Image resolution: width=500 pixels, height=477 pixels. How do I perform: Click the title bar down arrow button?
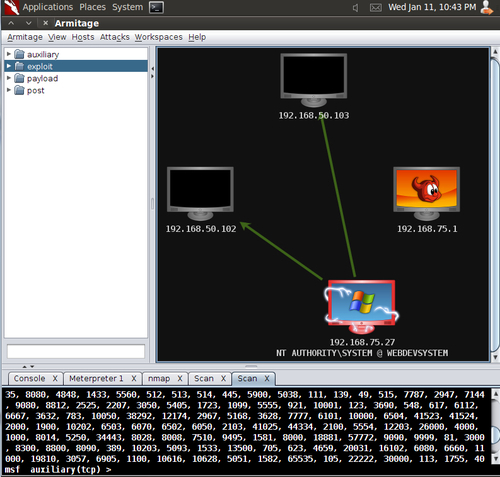[29, 23]
